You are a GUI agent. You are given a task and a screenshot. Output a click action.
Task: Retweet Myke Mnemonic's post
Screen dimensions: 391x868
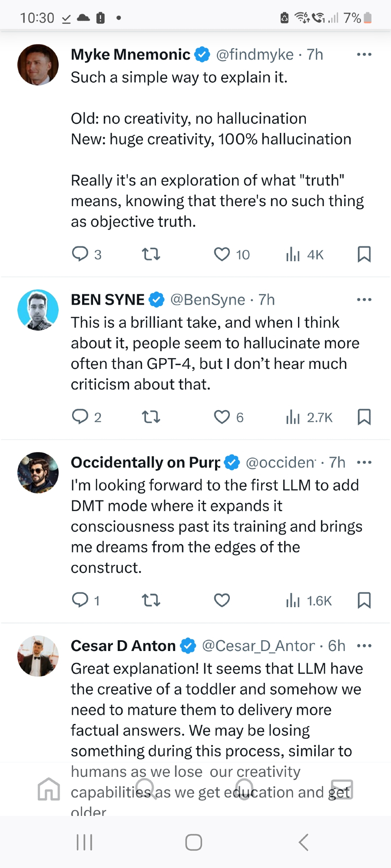(151, 254)
